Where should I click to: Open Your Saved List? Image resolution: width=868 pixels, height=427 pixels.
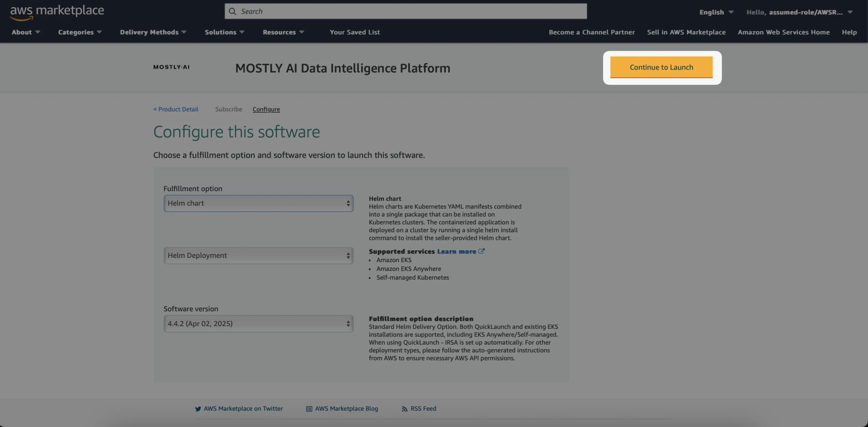pyautogui.click(x=355, y=32)
